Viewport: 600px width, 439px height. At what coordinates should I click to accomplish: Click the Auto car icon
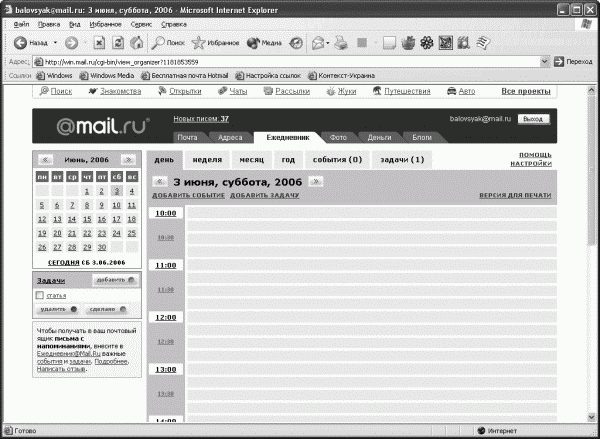(452, 91)
